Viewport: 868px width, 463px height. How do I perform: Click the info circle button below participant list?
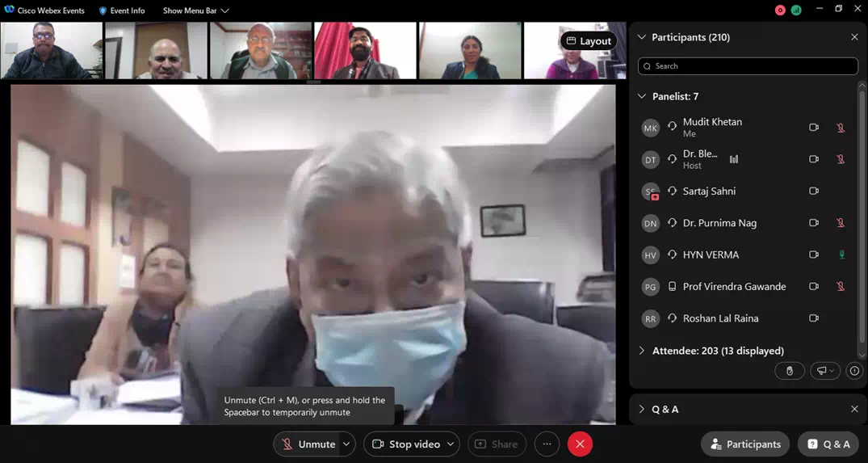pos(855,371)
